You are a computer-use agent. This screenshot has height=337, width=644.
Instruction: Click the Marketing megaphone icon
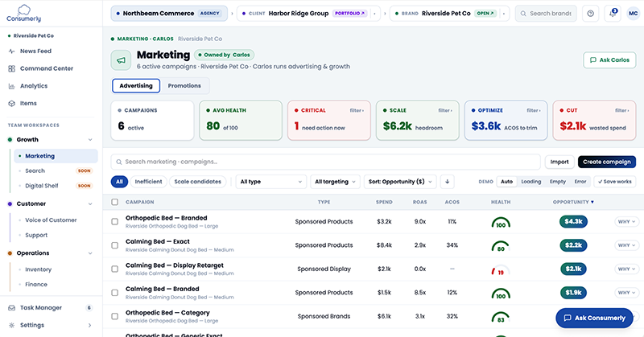[x=121, y=60]
